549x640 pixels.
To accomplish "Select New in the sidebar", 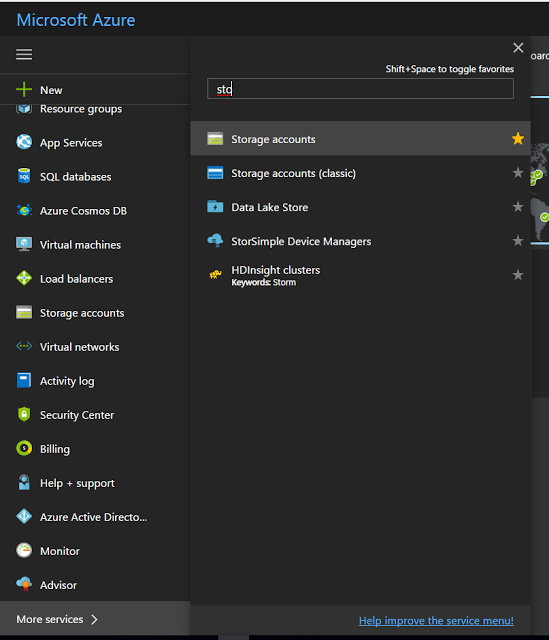I will click(95, 89).
